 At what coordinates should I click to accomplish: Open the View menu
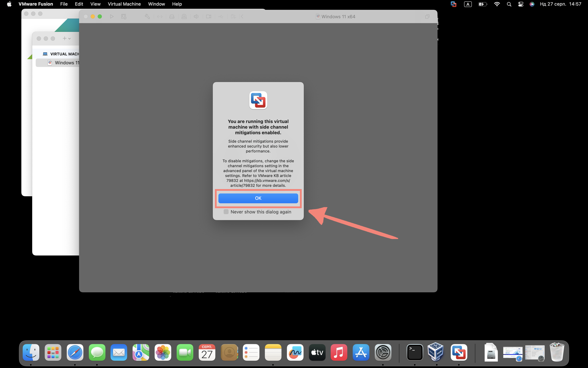click(95, 4)
